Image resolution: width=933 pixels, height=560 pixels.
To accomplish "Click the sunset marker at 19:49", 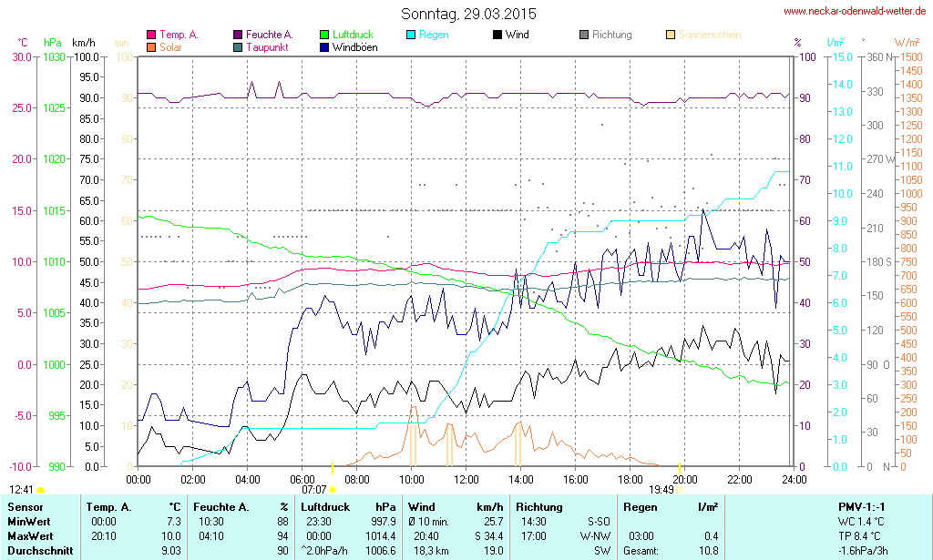I will 680,490.
